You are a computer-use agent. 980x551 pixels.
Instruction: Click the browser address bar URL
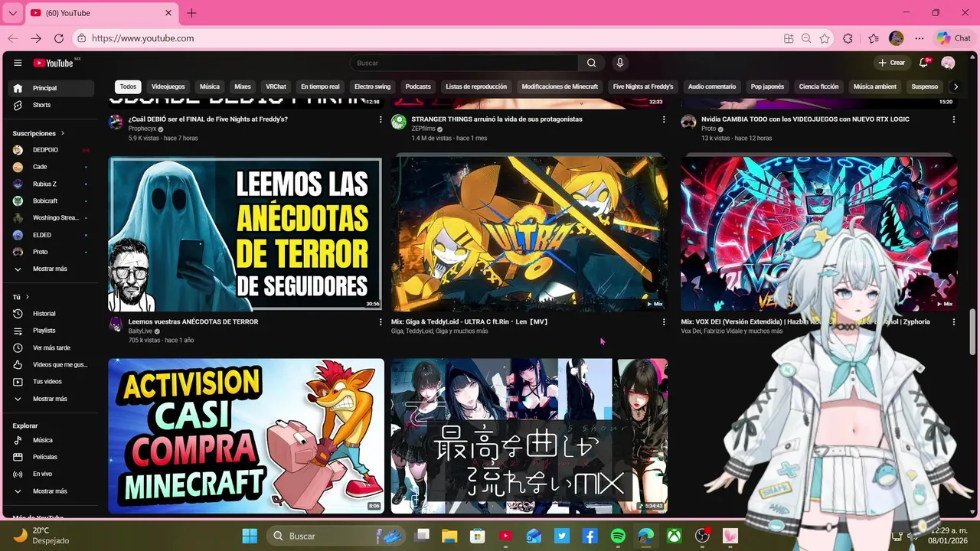(143, 38)
